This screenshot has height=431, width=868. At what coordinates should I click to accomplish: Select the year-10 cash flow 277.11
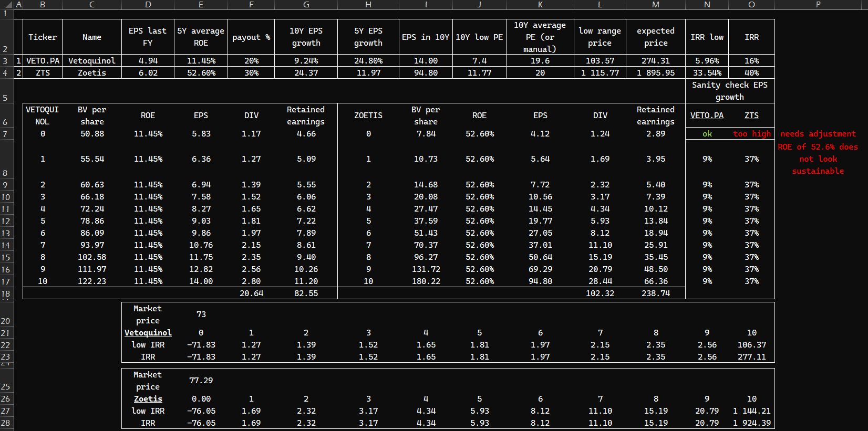click(752, 357)
